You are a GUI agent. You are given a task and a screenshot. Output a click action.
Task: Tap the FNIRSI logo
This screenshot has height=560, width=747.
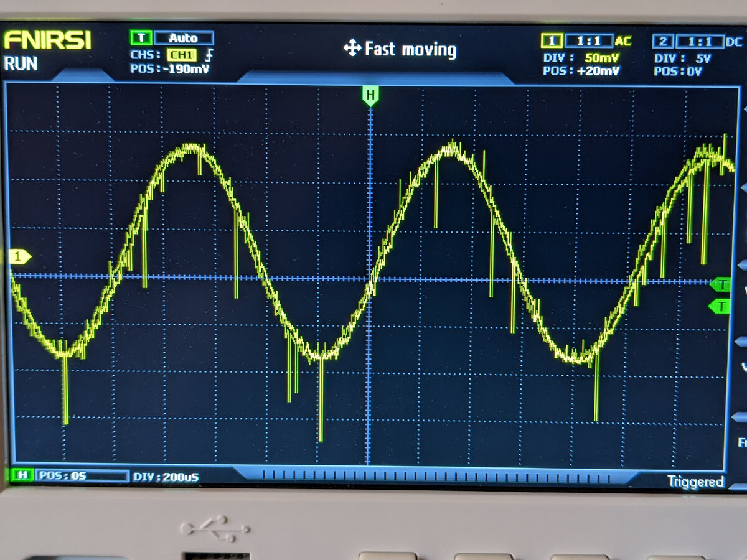click(x=47, y=40)
